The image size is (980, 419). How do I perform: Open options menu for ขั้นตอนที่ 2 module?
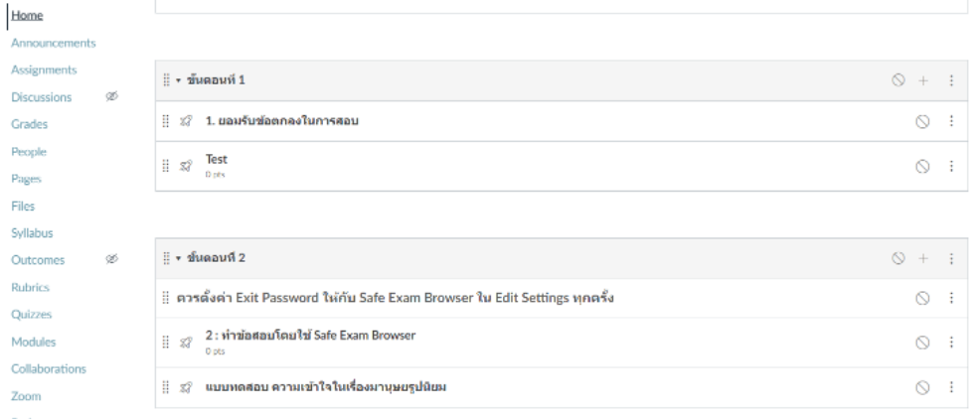click(951, 258)
